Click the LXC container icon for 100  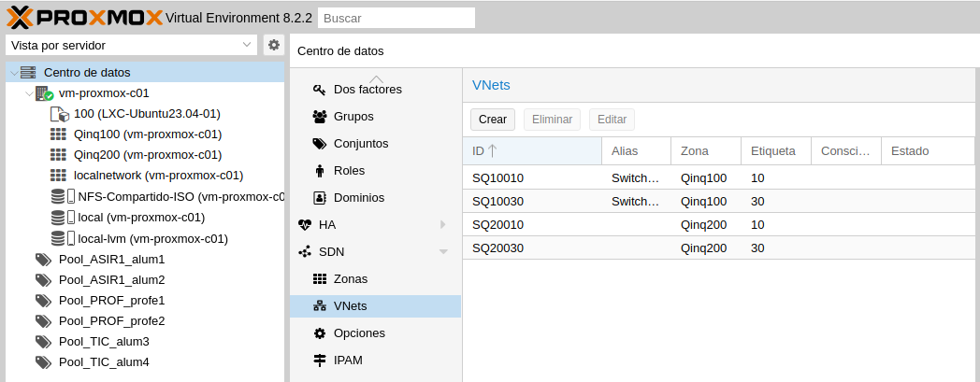[x=59, y=114]
